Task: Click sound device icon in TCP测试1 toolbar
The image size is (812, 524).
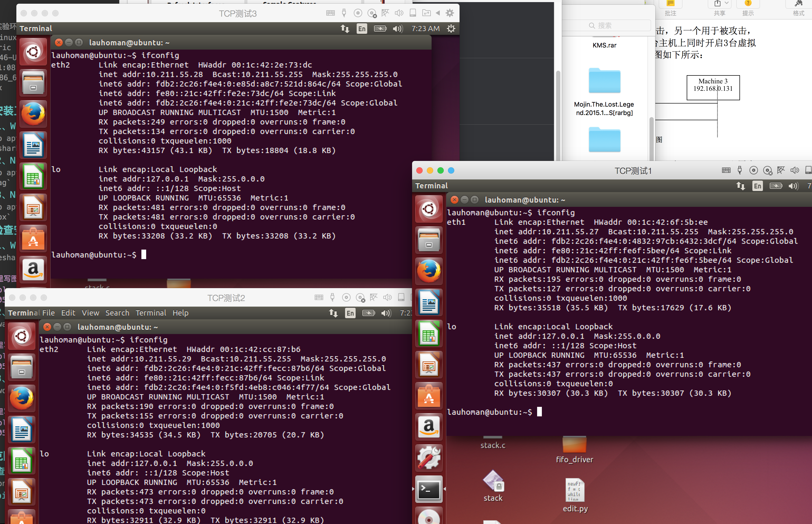Action: pyautogui.click(x=795, y=170)
